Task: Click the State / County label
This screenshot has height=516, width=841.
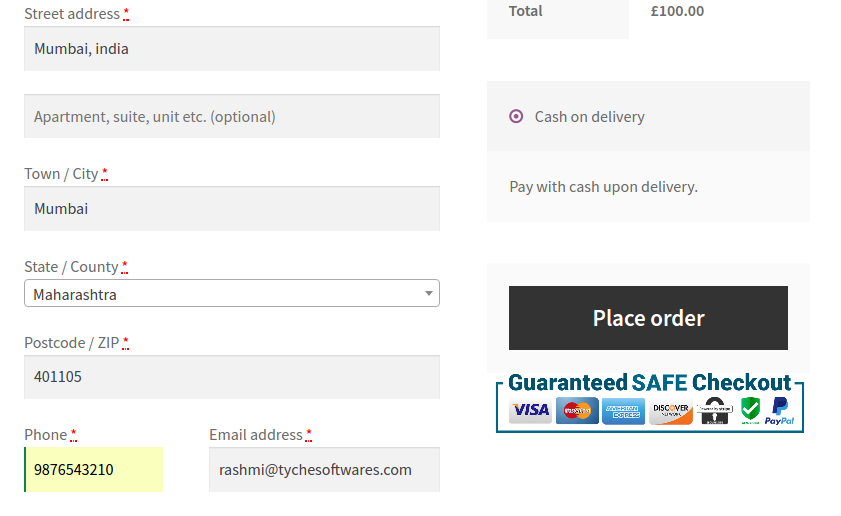Action: pyautogui.click(x=71, y=267)
